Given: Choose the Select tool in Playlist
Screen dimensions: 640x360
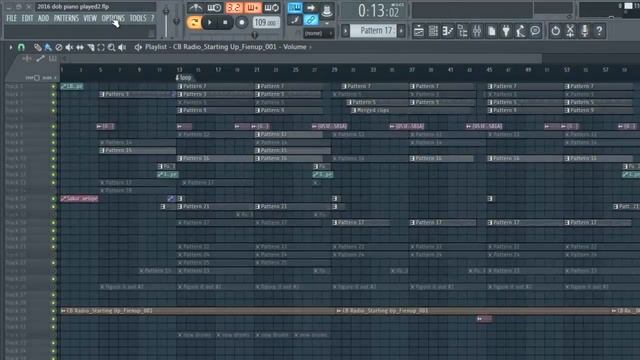Looking at the screenshot, I should (101, 47).
